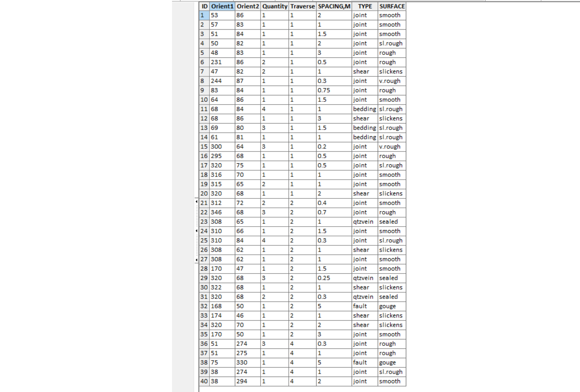Click the 'qtzvein' type cell in row 23

pyautogui.click(x=365, y=222)
